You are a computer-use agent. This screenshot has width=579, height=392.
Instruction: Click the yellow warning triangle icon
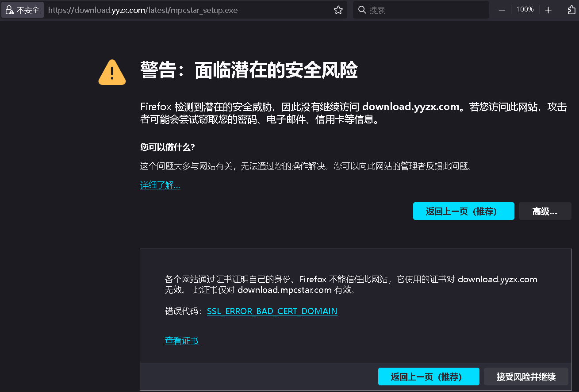112,72
